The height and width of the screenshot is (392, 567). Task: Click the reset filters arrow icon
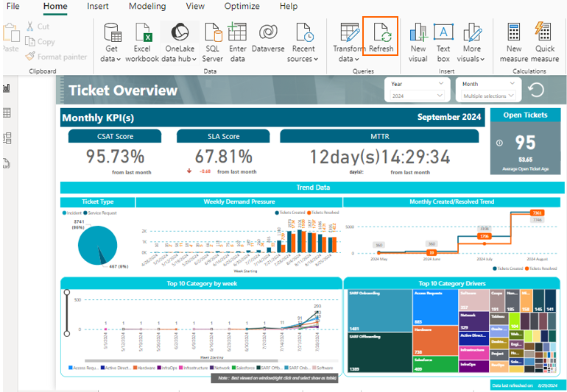coord(537,90)
